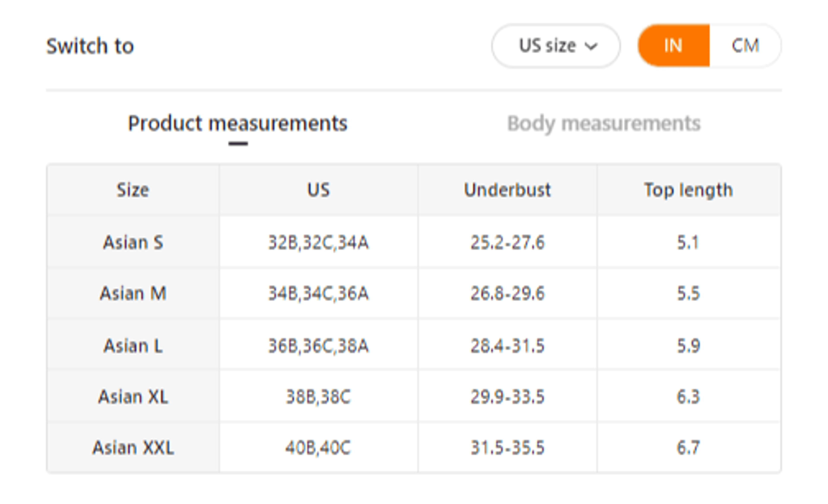Click the 32B,32C,34A cell
The image size is (828, 504).
318,242
